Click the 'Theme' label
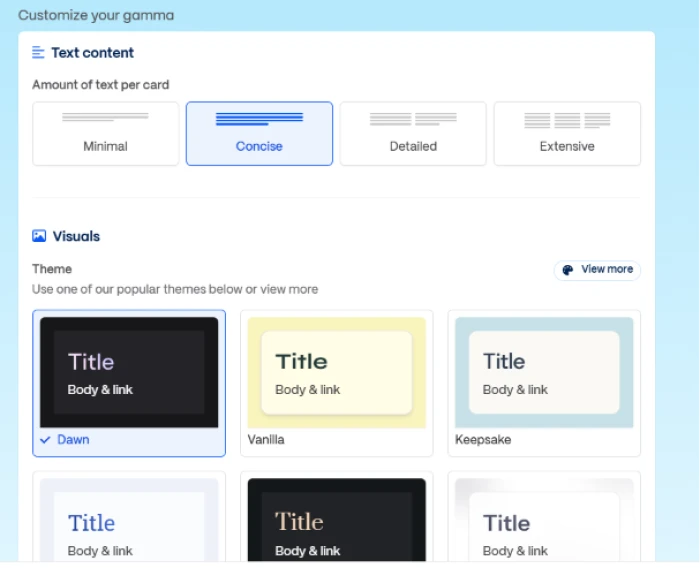The height and width of the screenshot is (568, 700). pyautogui.click(x=52, y=269)
